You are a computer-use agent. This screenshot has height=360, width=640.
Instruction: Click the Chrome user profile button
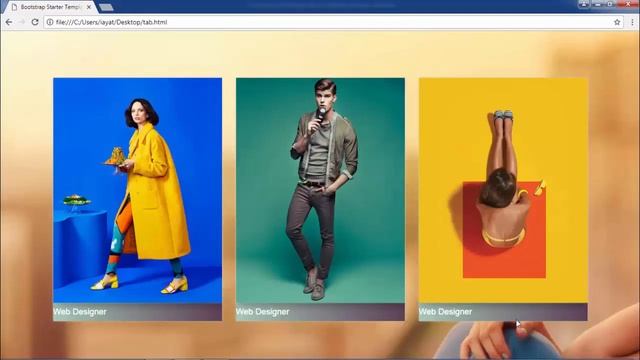(x=584, y=4)
